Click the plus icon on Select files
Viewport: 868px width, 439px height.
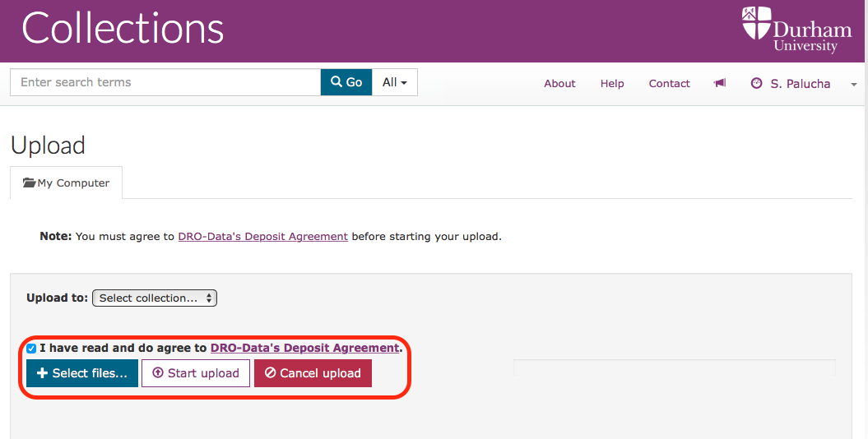click(42, 373)
